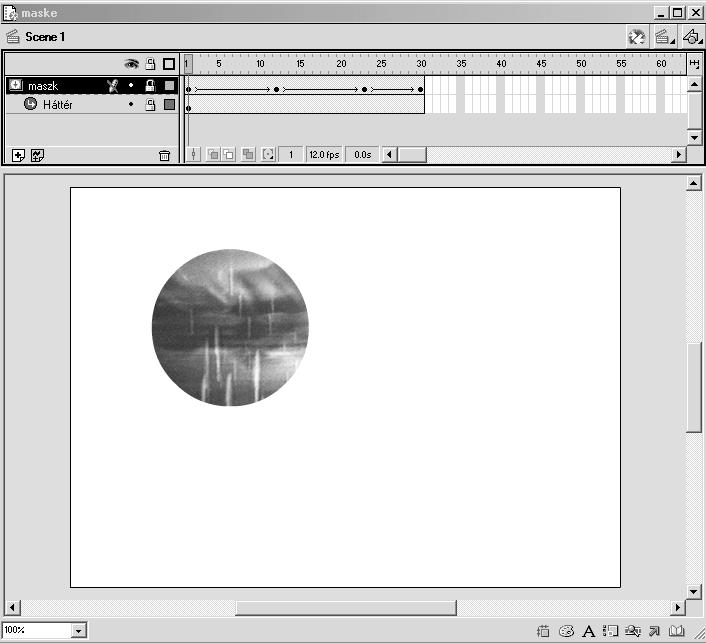Open the Movie Explorer from launcher bar
Screen dimensions: 706x643
pyautogui.click(x=633, y=631)
